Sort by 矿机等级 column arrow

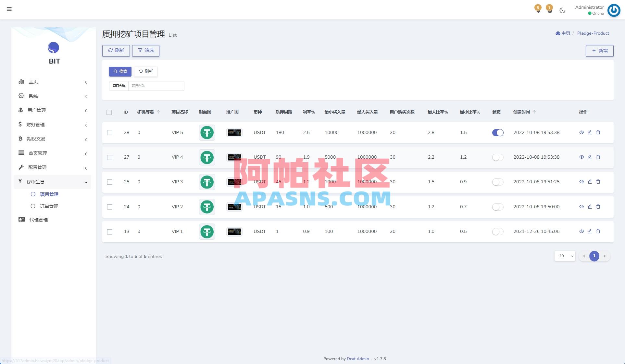click(x=158, y=112)
